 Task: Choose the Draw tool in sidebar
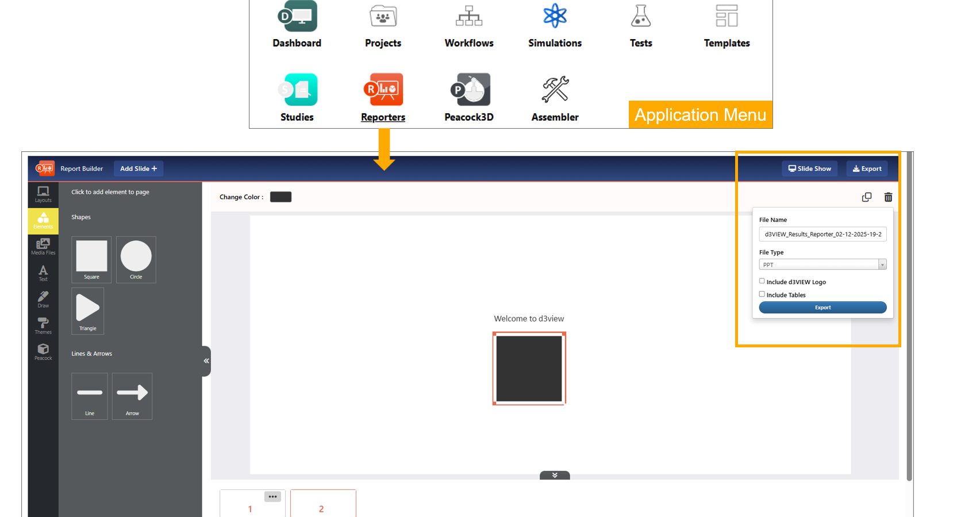pyautogui.click(x=43, y=300)
